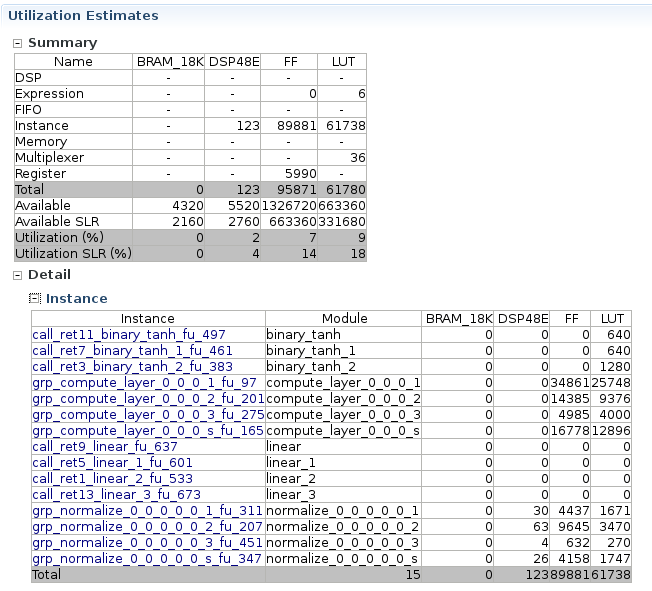The height and width of the screenshot is (591, 652).
Task: Select Available DSP48E value 5520
Action: [244, 206]
